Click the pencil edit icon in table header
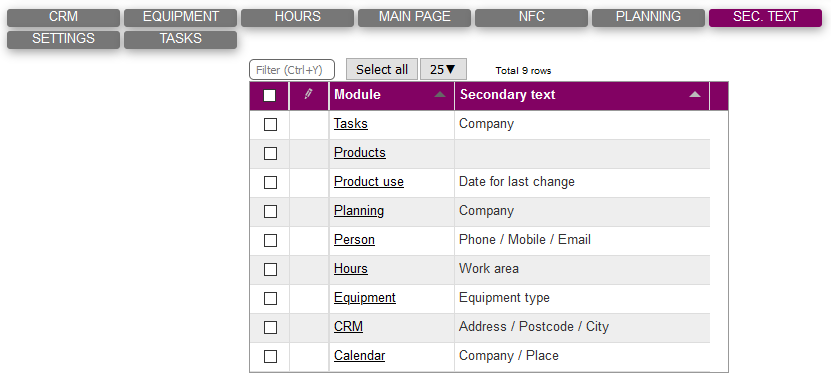The image size is (831, 378). [308, 94]
